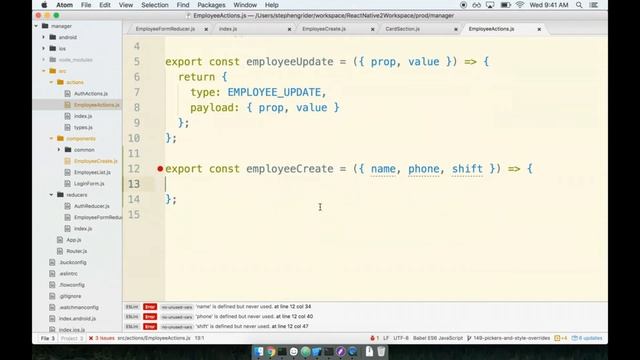Collapse the components folder arrow
The height and width of the screenshot is (360, 640).
click(51, 139)
